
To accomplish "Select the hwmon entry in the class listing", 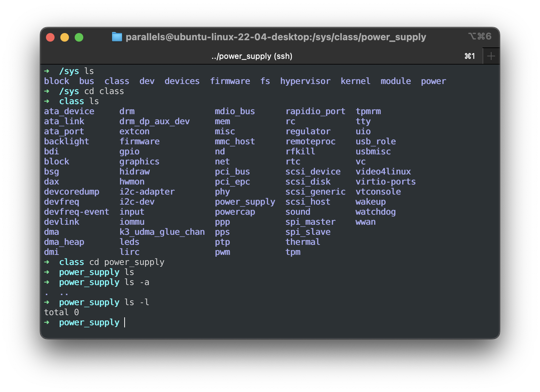I will click(132, 182).
